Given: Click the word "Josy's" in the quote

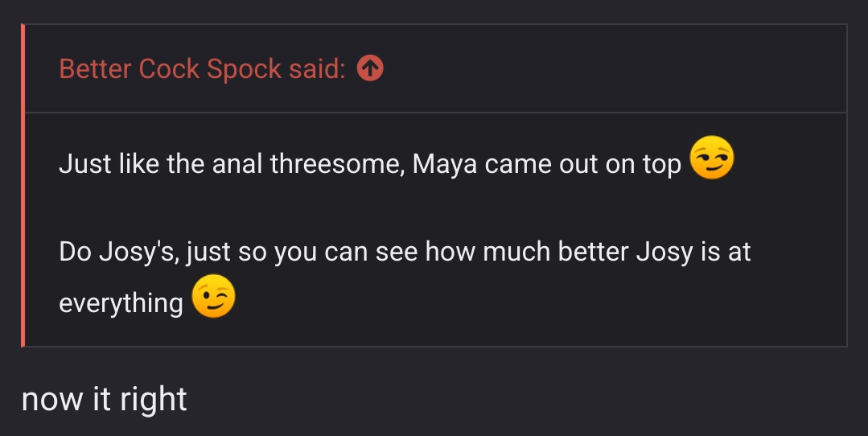Looking at the screenshot, I should 138,252.
